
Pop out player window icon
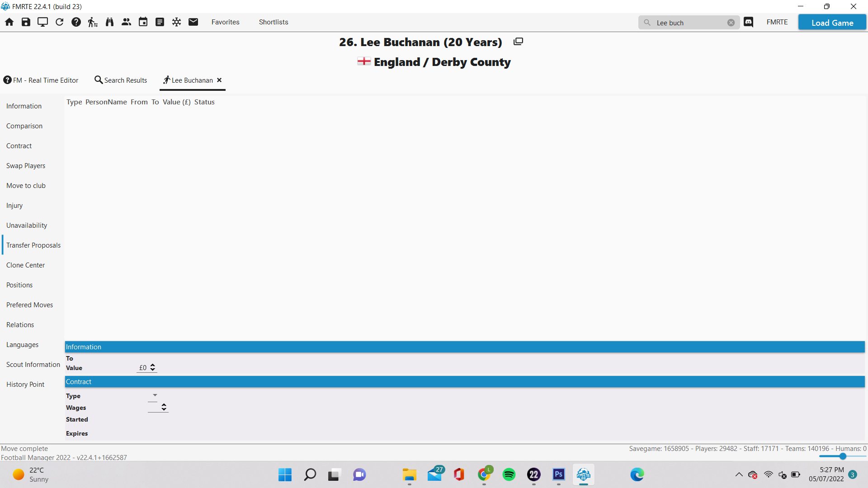[x=518, y=42]
